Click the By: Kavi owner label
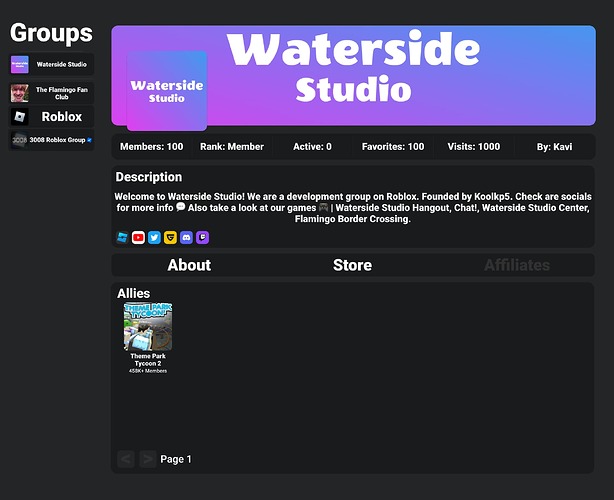614x500 pixels. tap(554, 147)
